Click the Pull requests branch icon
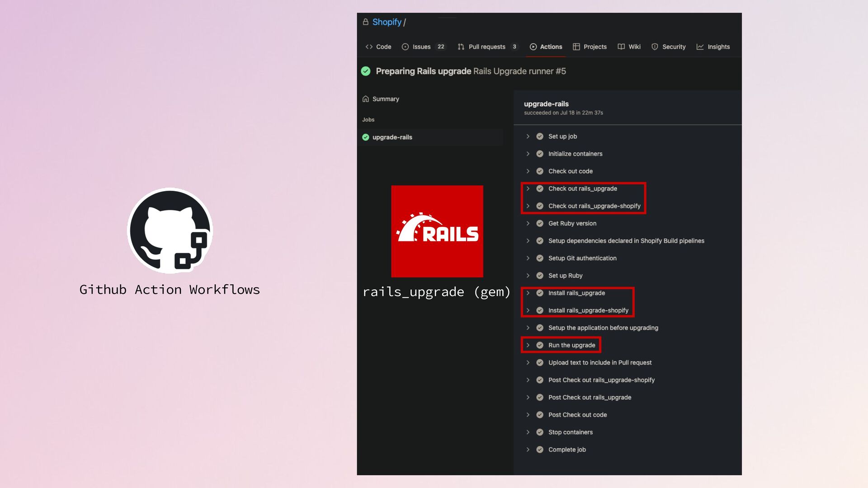 coord(461,47)
